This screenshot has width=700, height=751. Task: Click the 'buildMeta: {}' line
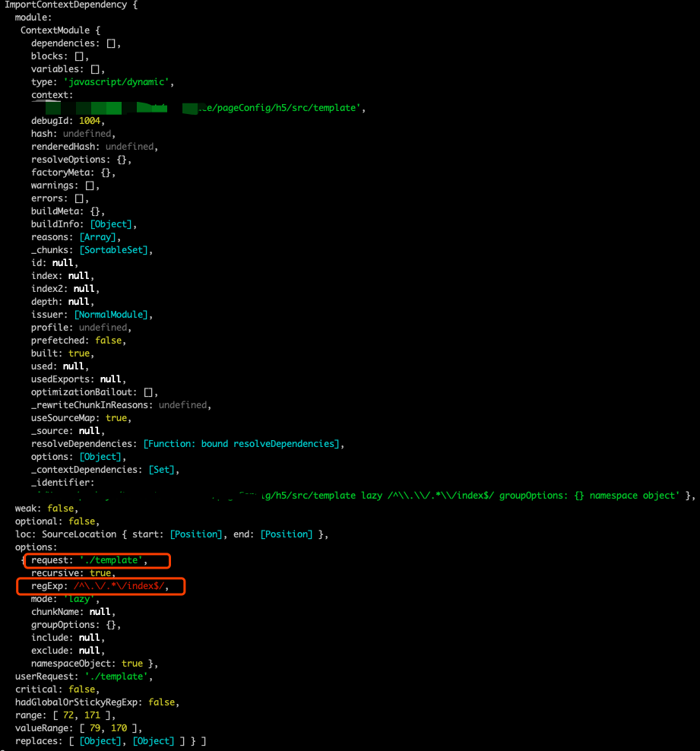[68, 211]
